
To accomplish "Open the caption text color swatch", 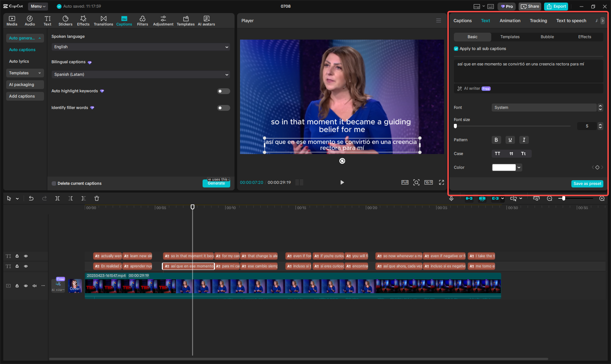I will click(x=504, y=167).
